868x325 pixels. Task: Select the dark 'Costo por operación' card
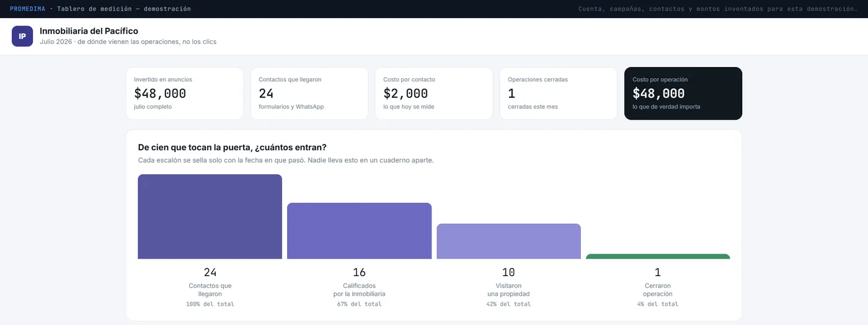(683, 93)
